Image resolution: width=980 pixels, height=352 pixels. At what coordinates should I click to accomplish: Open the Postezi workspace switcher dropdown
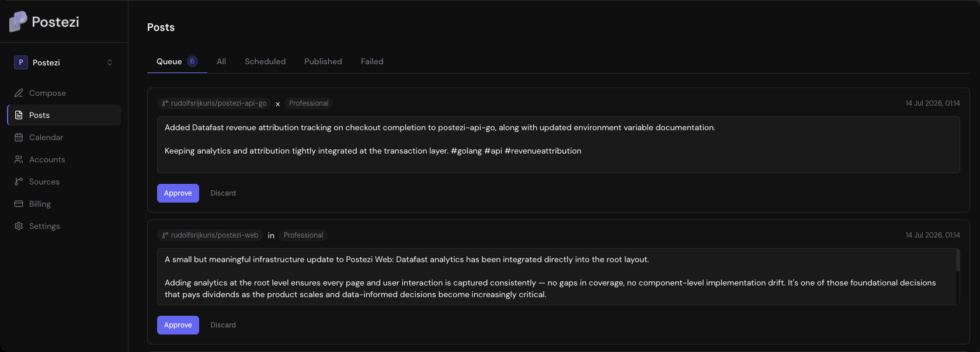(64, 62)
